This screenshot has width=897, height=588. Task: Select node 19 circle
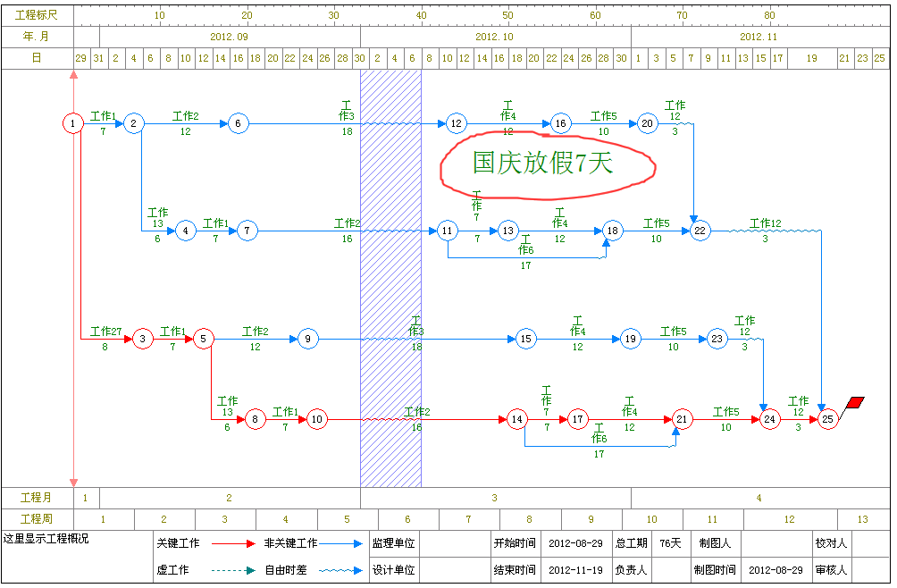pos(631,339)
